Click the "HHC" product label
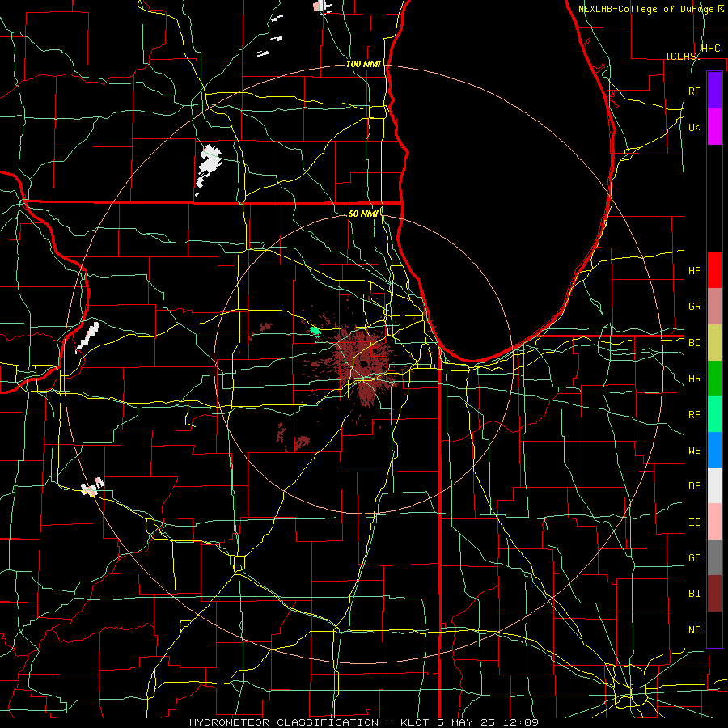 (x=710, y=49)
